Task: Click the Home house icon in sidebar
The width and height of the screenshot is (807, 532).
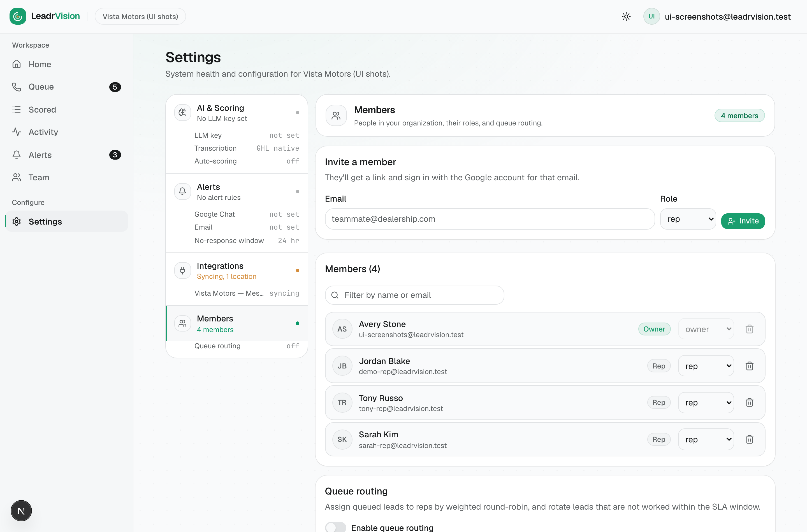Action: tap(17, 64)
